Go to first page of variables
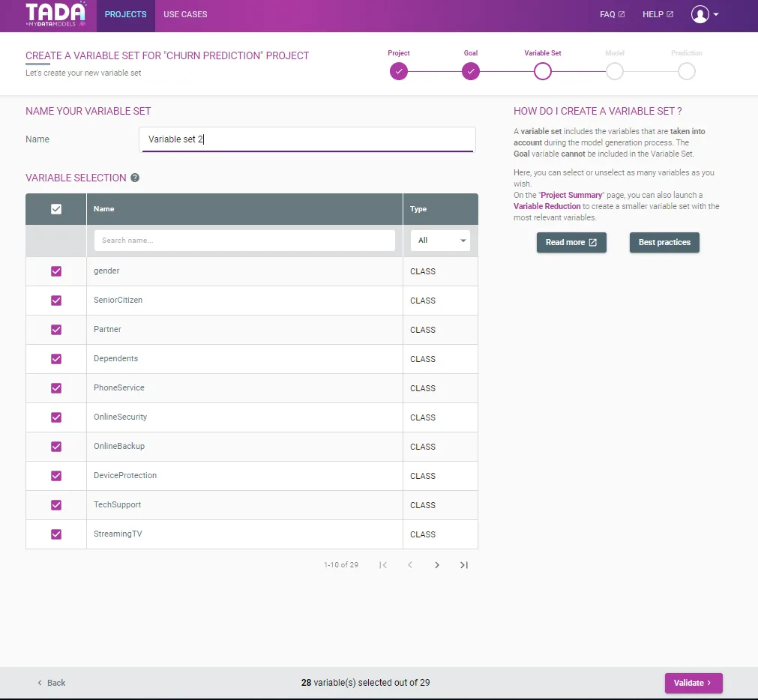Viewport: 758px width, 700px height. pyautogui.click(x=383, y=565)
